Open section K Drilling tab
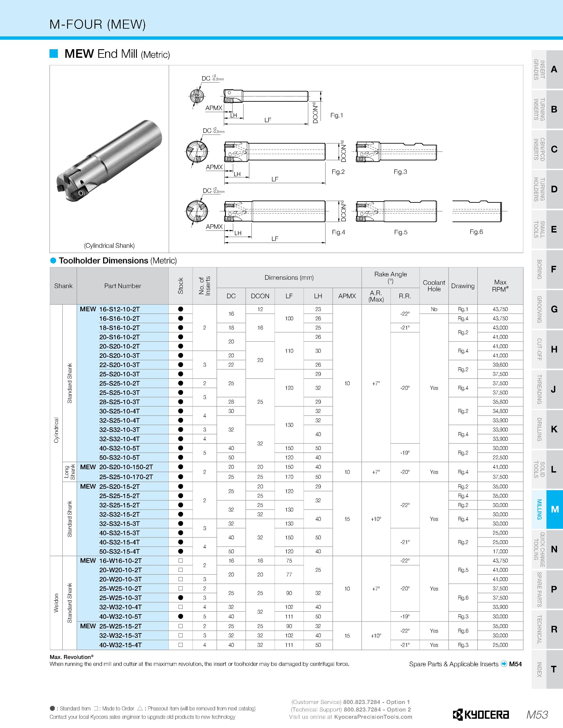Screen dimensions: 563x728 point(547,429)
